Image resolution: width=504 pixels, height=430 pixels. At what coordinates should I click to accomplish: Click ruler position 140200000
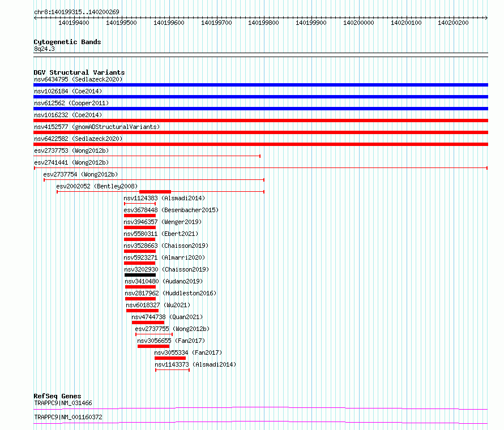click(x=358, y=23)
